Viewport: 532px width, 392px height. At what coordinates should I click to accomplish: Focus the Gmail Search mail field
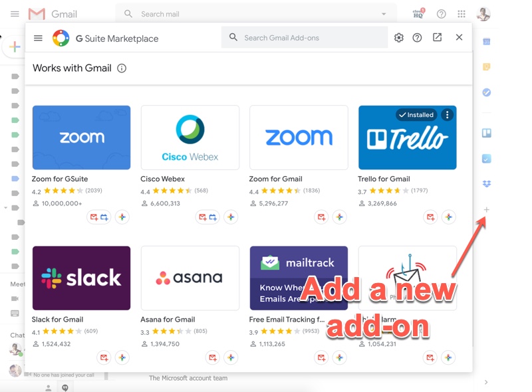(256, 14)
